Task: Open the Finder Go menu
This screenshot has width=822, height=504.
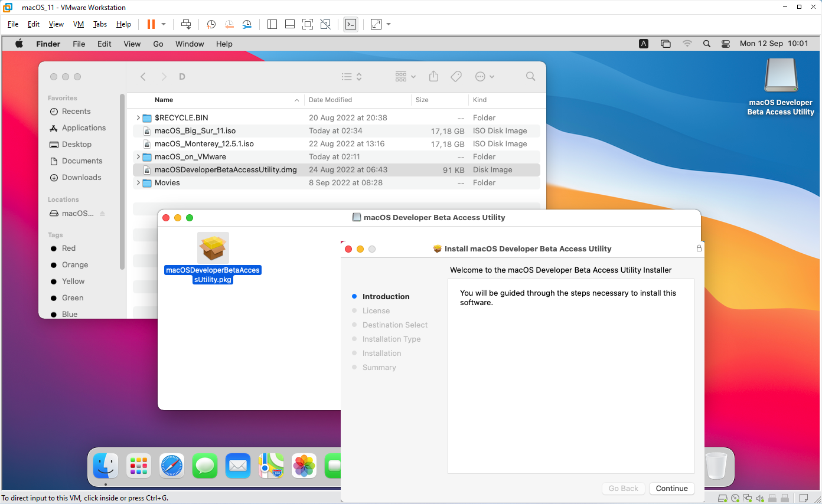Action: [158, 44]
